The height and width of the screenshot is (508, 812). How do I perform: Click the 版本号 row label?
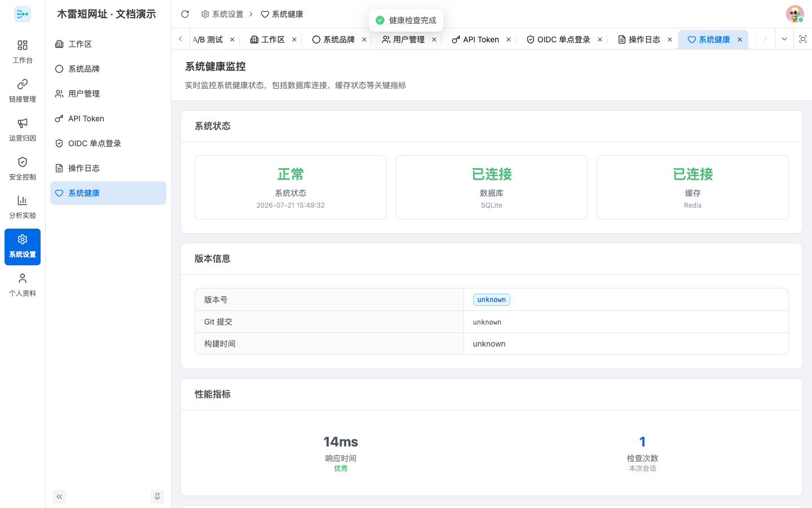click(x=216, y=300)
